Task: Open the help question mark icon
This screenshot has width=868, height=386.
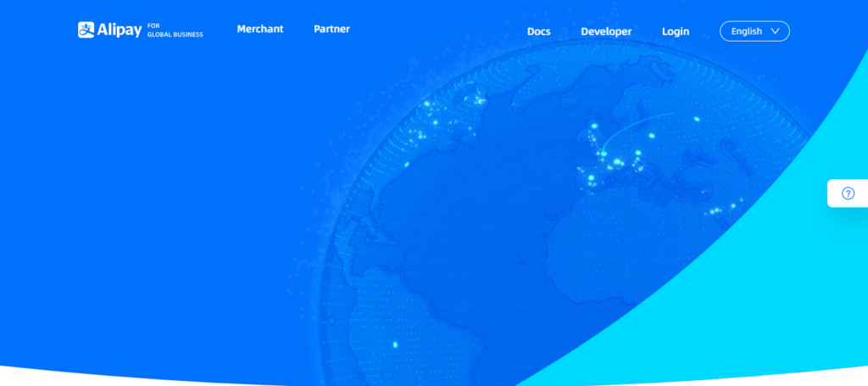Action: pyautogui.click(x=848, y=193)
